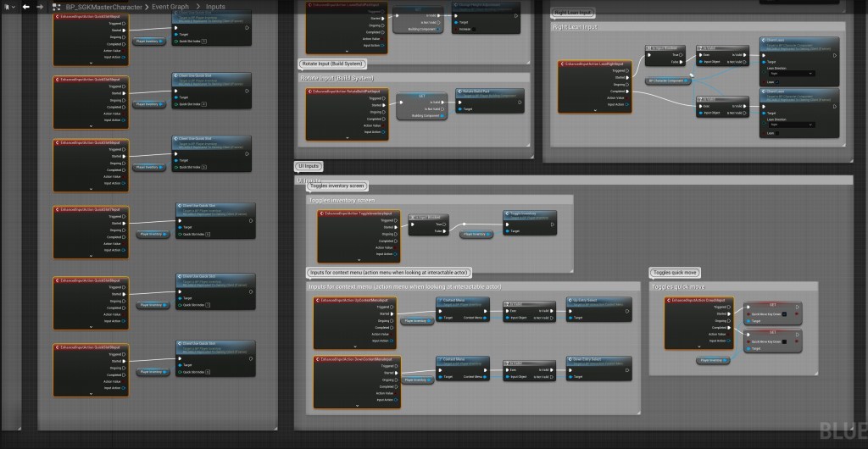The height and width of the screenshot is (449, 868).
Task: Expand the CrouchInput node's bottom chevron
Action: [699, 346]
